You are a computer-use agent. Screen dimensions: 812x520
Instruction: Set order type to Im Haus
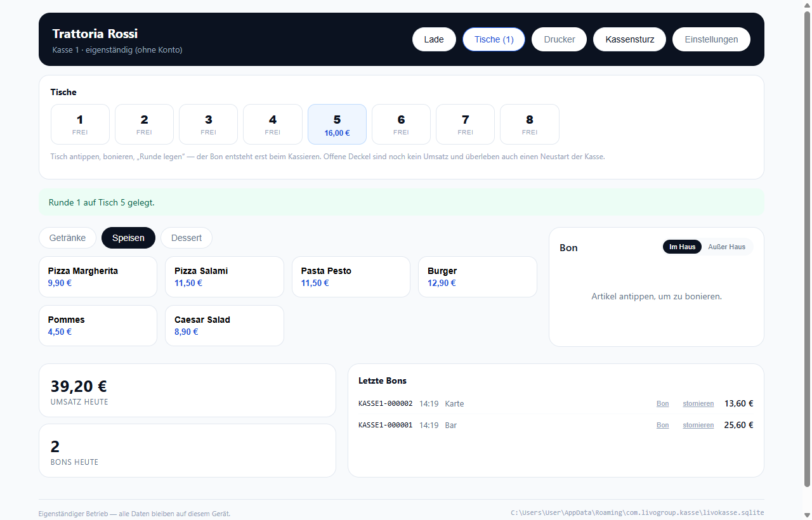(x=683, y=247)
